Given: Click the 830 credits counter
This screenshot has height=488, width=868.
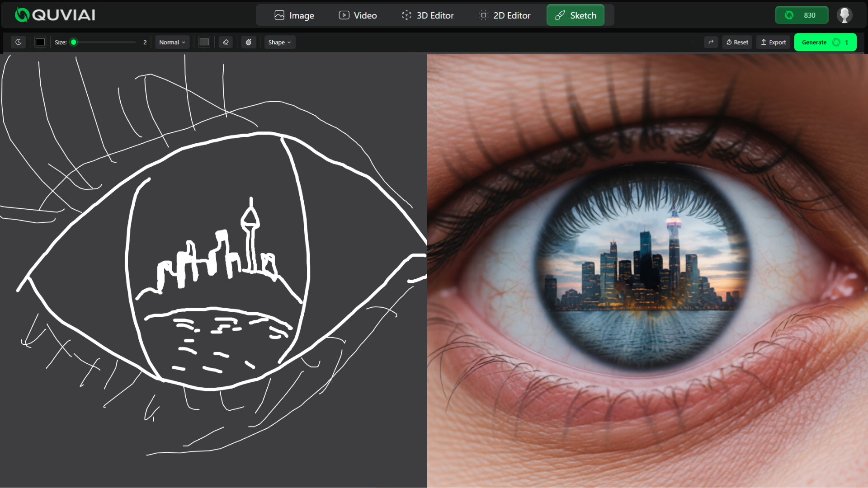Looking at the screenshot, I should point(802,15).
